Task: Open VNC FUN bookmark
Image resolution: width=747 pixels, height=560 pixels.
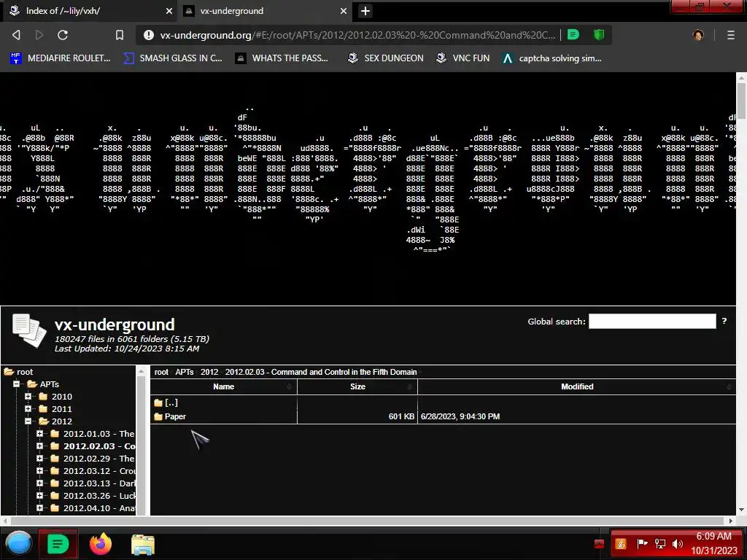Action: point(463,58)
